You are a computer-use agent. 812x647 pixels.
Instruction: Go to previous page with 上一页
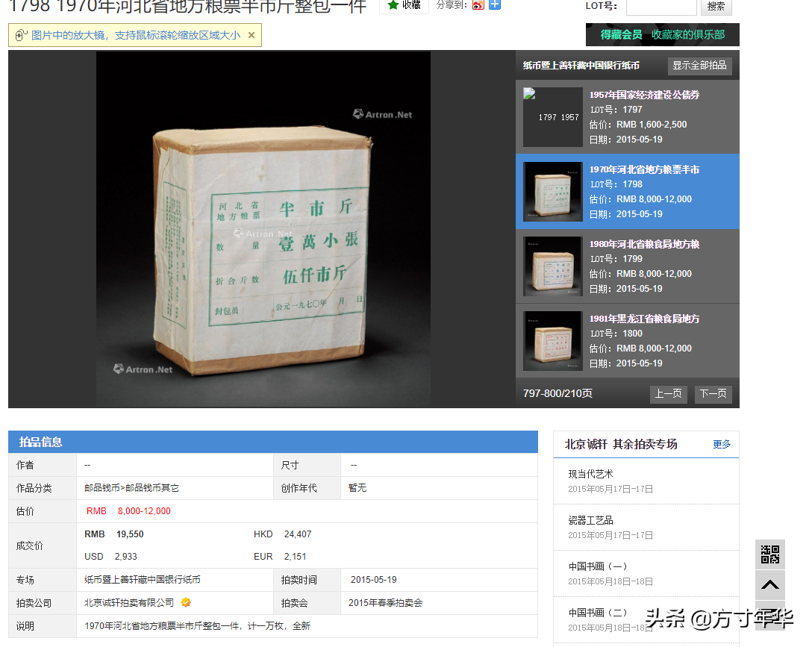(668, 394)
